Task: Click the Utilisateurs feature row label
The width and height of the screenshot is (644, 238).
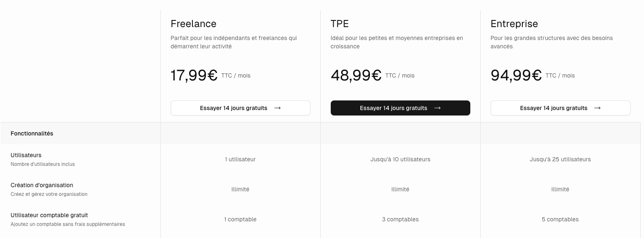Action: pyautogui.click(x=26, y=155)
